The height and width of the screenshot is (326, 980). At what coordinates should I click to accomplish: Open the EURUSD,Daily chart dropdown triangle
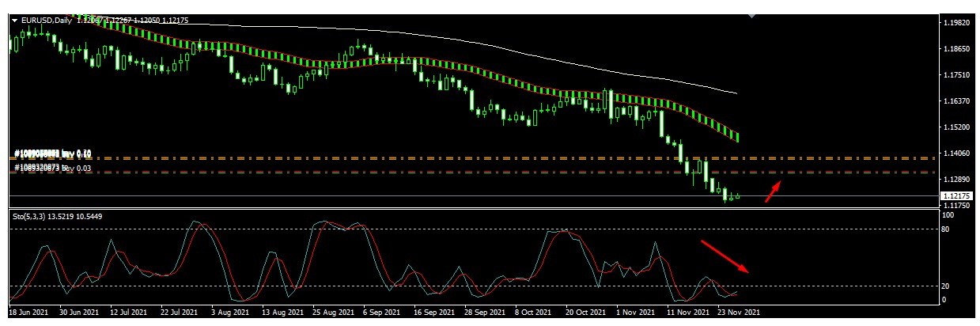tap(13, 21)
